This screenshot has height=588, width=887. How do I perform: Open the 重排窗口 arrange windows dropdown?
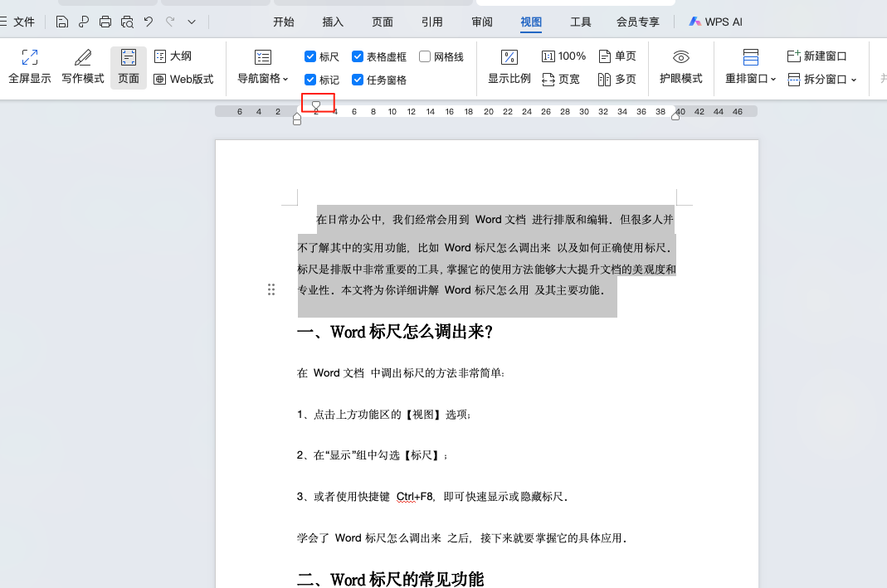[x=751, y=80]
